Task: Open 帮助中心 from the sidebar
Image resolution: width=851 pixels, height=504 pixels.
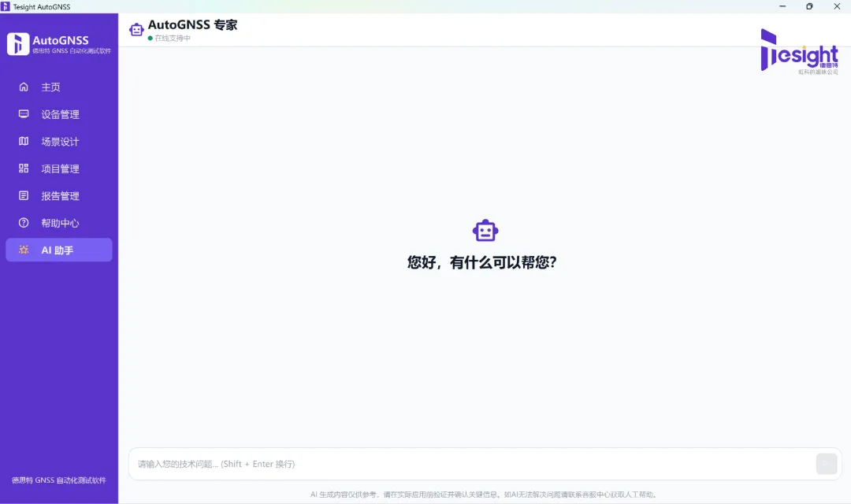Action: tap(59, 222)
